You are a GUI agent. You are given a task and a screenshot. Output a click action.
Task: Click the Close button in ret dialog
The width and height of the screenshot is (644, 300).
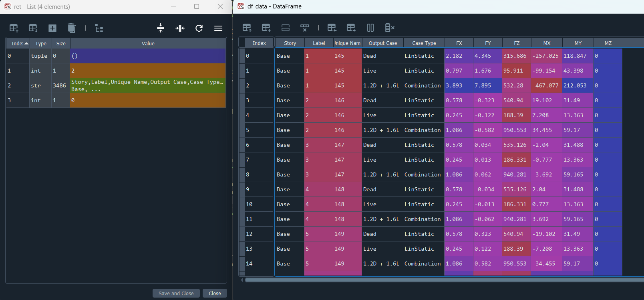pyautogui.click(x=215, y=293)
